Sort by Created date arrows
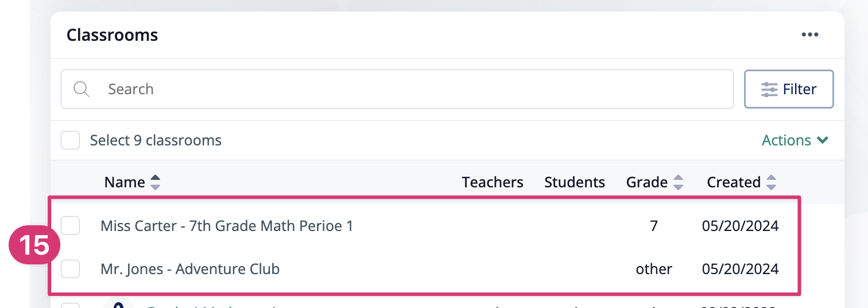This screenshot has height=308, width=868. pyautogui.click(x=771, y=183)
